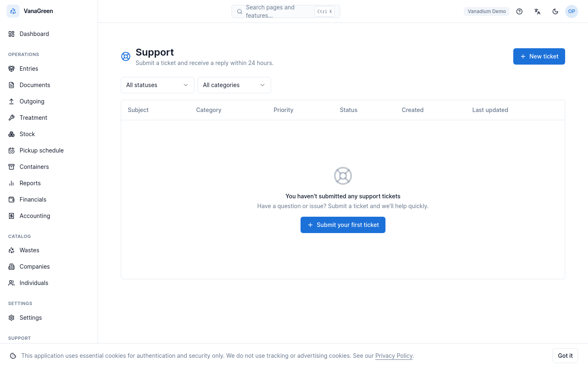Image resolution: width=588 pixels, height=368 pixels.
Task: Open the OP user avatar menu
Action: click(572, 11)
